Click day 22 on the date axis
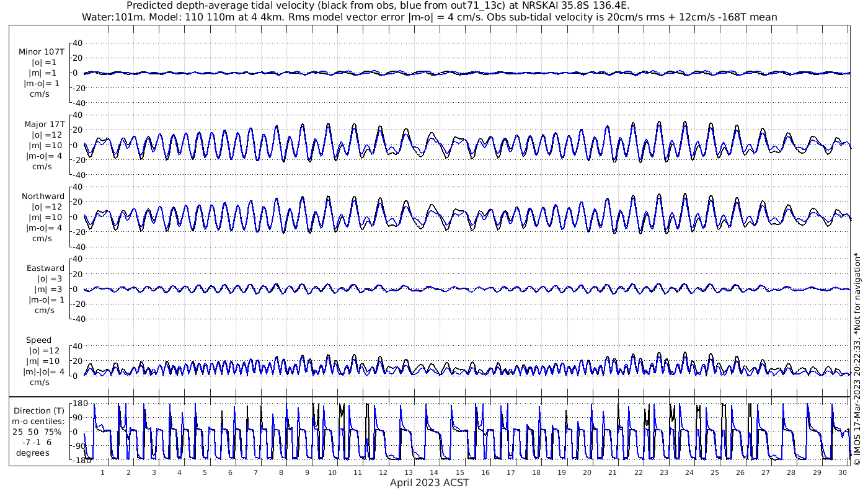 (638, 472)
